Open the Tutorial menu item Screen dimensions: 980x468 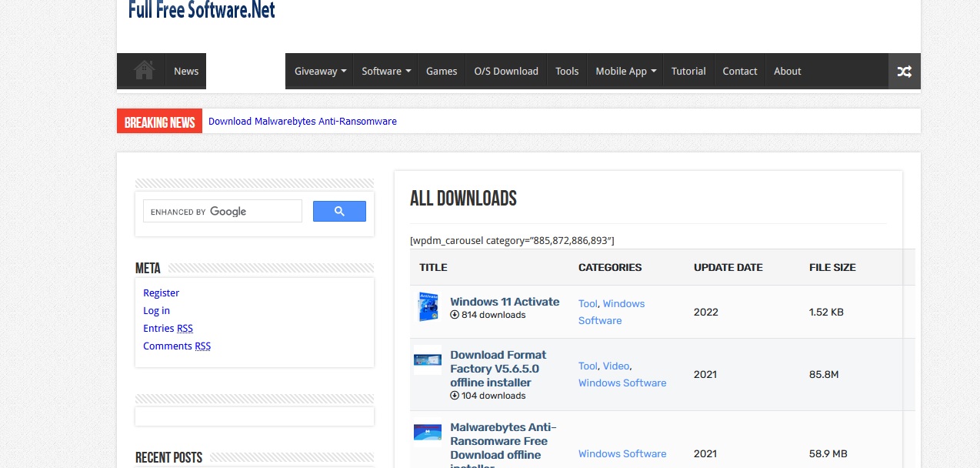[x=688, y=71]
